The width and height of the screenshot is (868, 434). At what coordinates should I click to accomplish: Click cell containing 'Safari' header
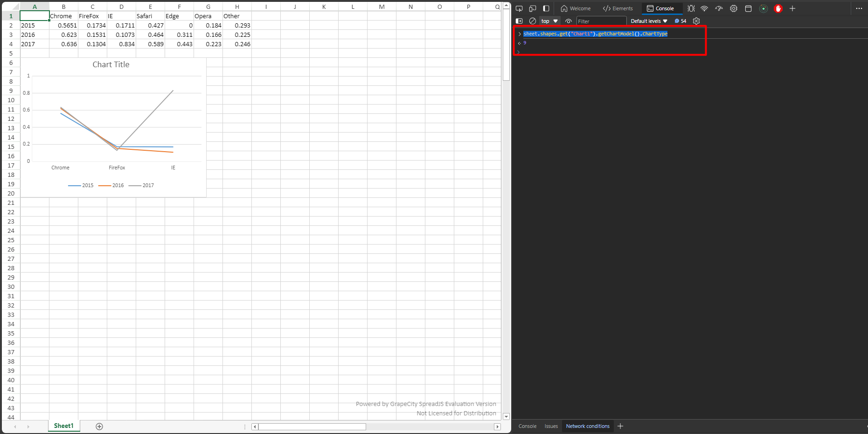pyautogui.click(x=150, y=16)
